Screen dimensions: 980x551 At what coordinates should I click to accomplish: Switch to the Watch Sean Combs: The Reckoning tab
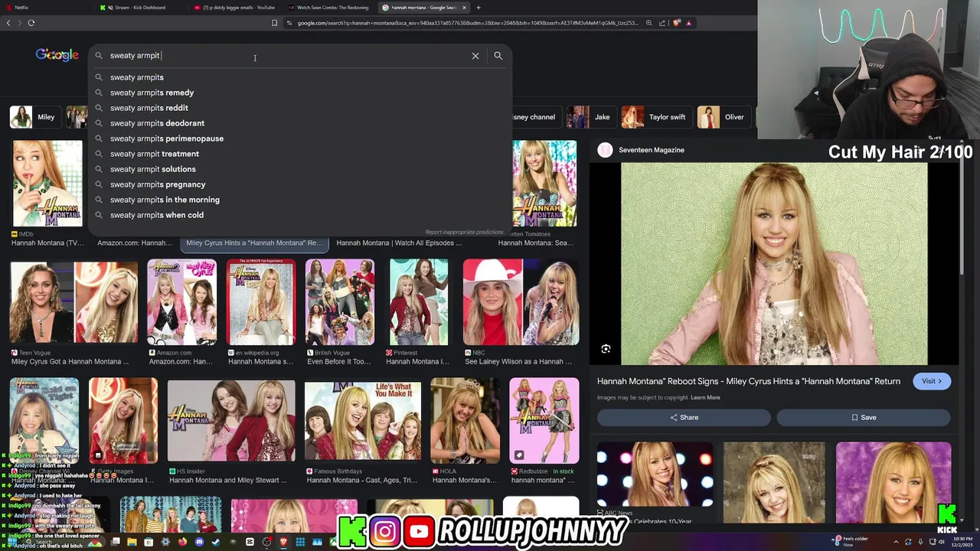[328, 8]
